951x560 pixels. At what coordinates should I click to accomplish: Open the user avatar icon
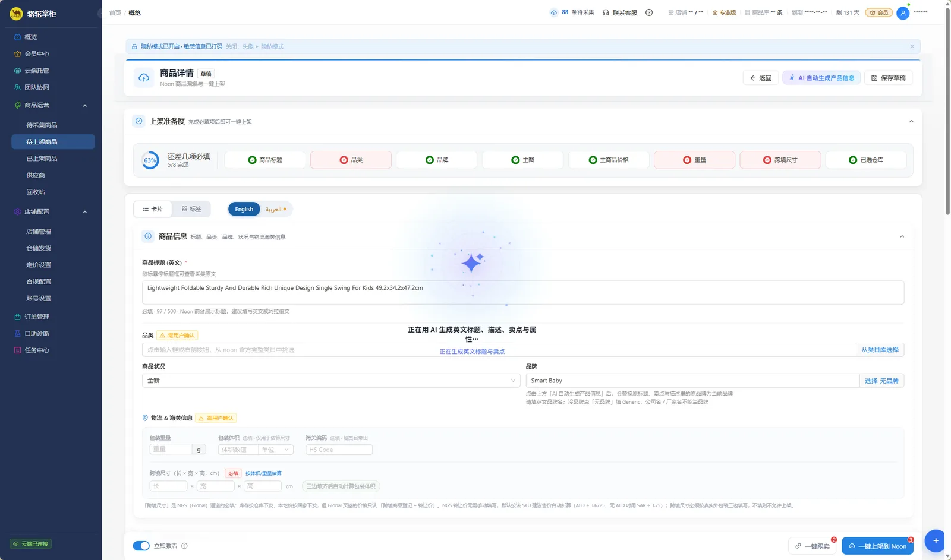pos(903,12)
